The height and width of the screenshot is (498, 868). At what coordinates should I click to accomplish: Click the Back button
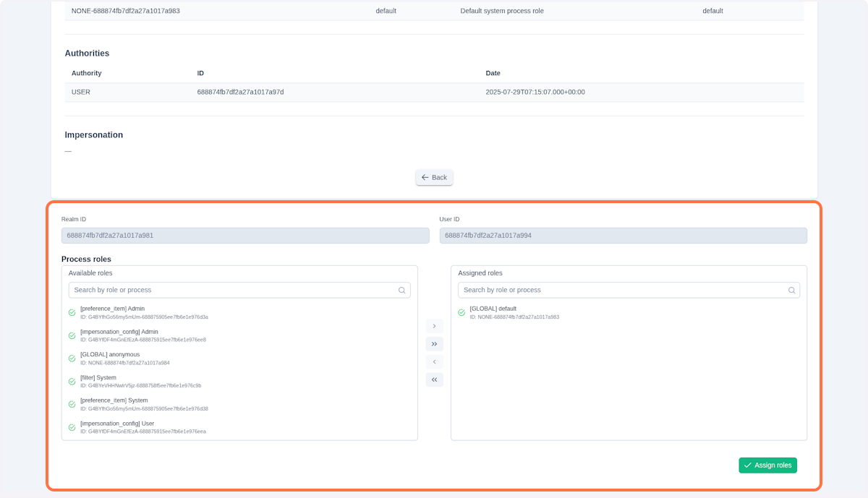pyautogui.click(x=434, y=177)
